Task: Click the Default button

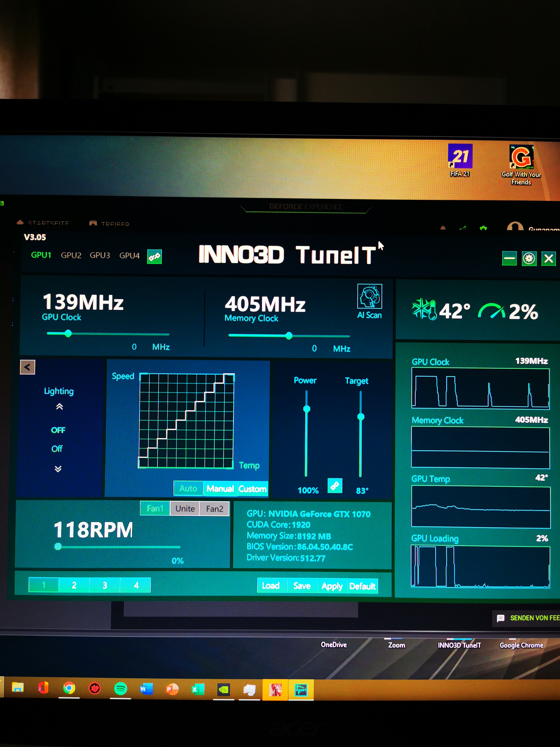Action: click(362, 586)
